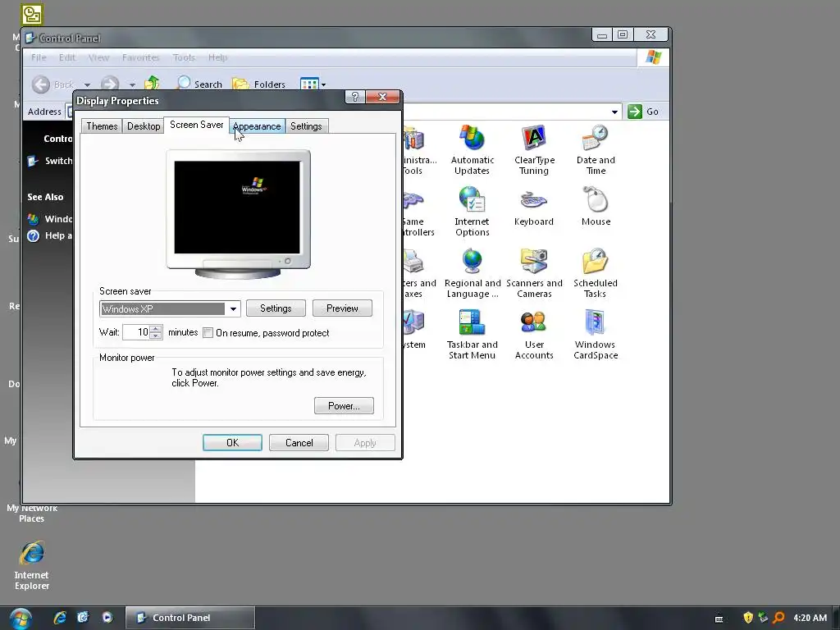Open the Edit menu
This screenshot has width=840, height=630.
(67, 57)
